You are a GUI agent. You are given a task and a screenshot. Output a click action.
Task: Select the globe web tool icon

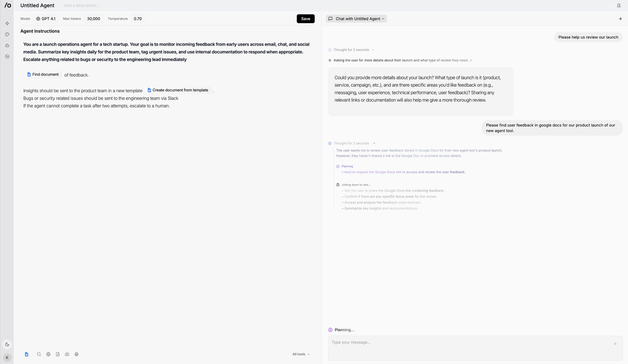pos(48,354)
